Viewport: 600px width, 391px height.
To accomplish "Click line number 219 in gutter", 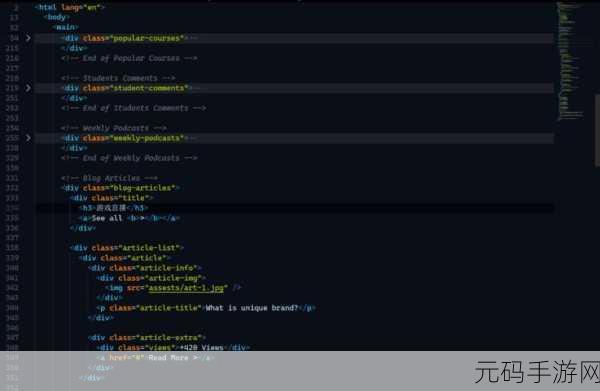I will [x=12, y=88].
